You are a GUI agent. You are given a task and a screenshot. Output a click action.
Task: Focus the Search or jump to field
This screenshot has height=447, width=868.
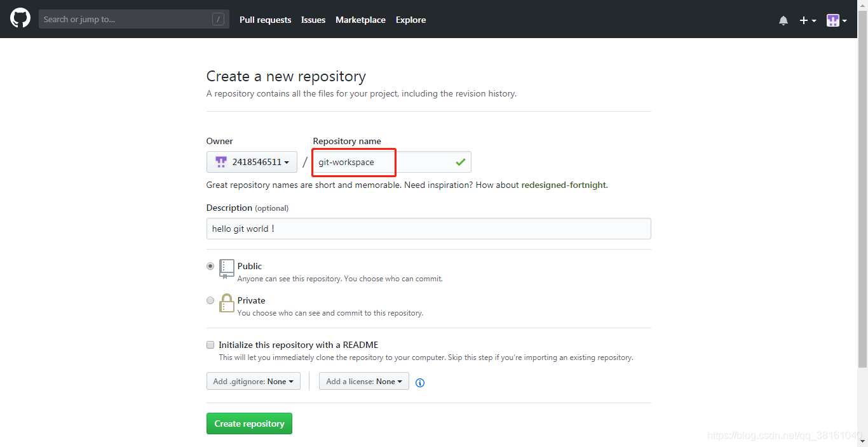[x=133, y=19]
